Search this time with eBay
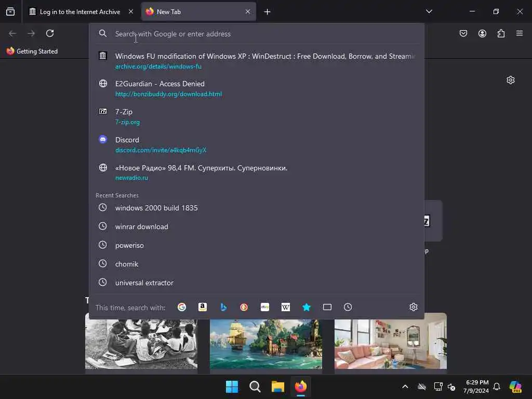This screenshot has width=532, height=399. coord(264,307)
